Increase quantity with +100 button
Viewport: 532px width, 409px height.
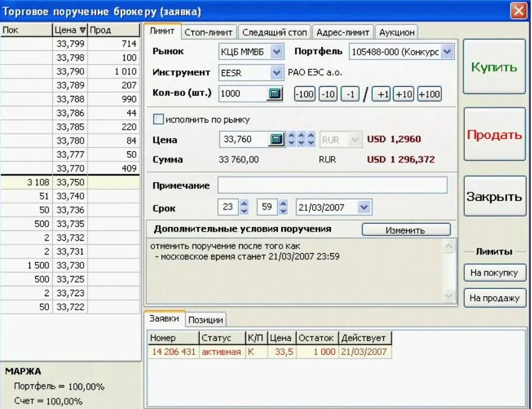[x=429, y=95]
